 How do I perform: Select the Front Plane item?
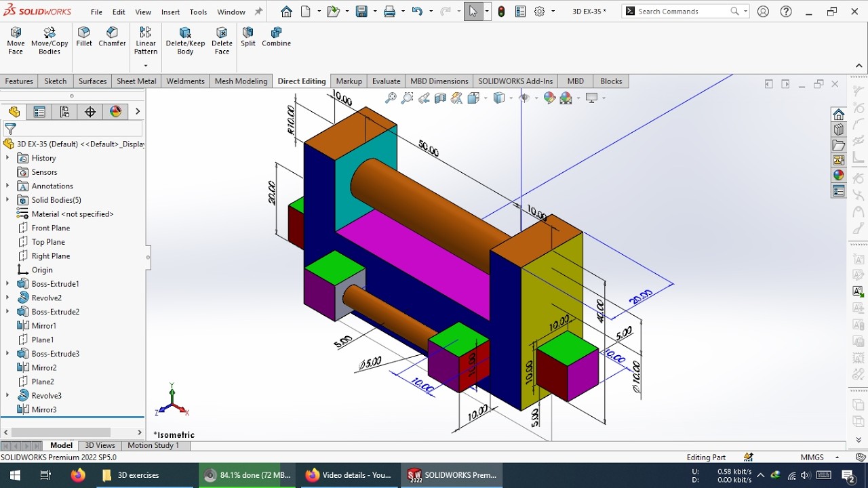[51, 228]
